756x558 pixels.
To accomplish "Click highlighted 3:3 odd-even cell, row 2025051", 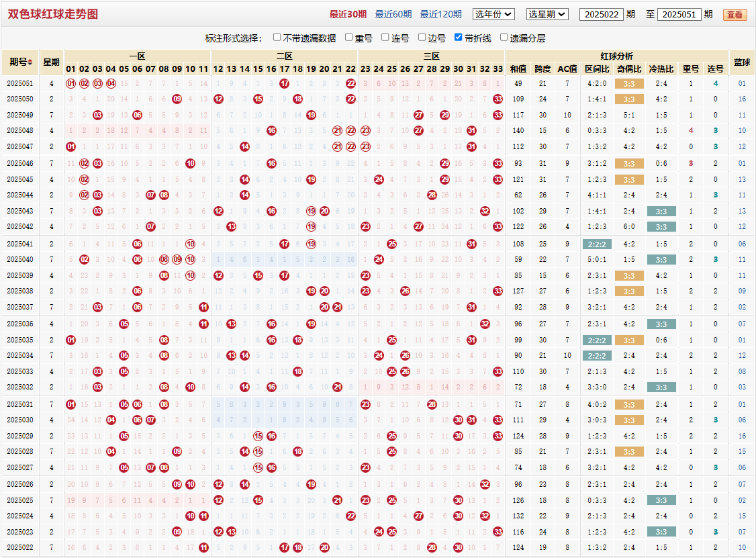I will pyautogui.click(x=629, y=84).
